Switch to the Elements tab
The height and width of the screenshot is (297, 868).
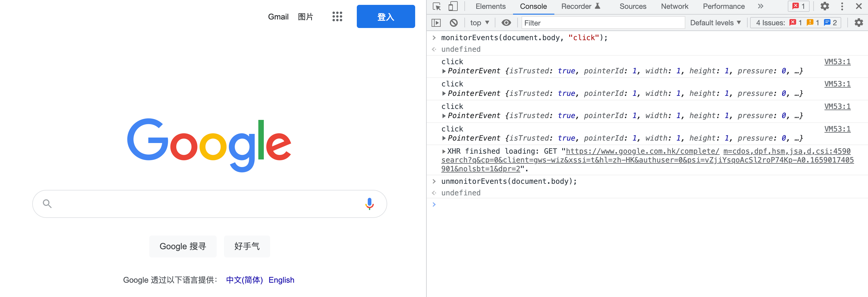(x=490, y=6)
